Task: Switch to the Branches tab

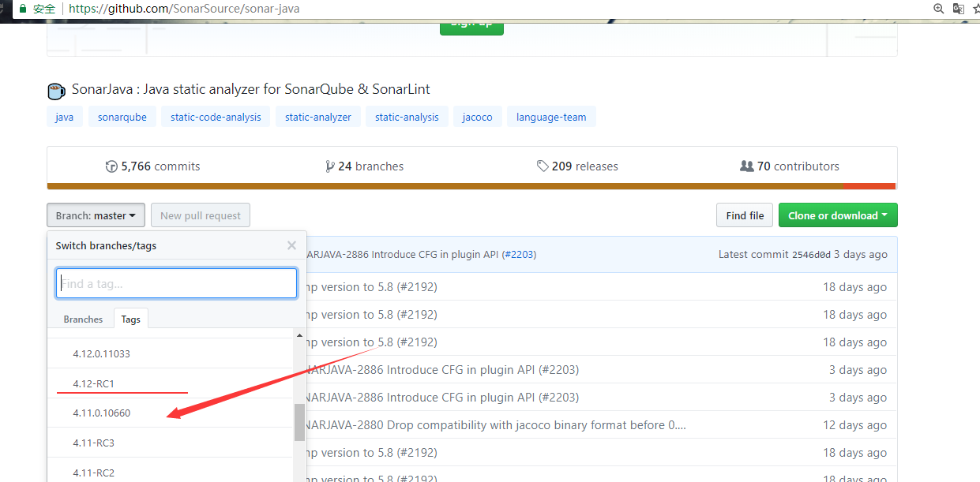Action: coord(83,319)
